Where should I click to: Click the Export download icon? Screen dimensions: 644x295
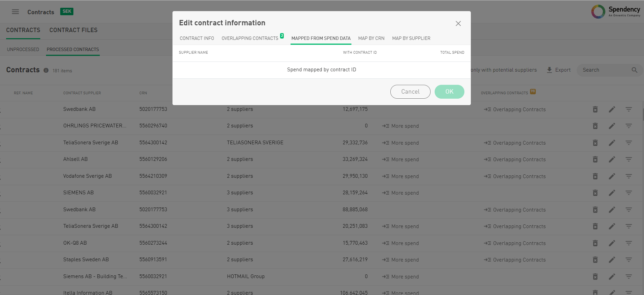(549, 70)
